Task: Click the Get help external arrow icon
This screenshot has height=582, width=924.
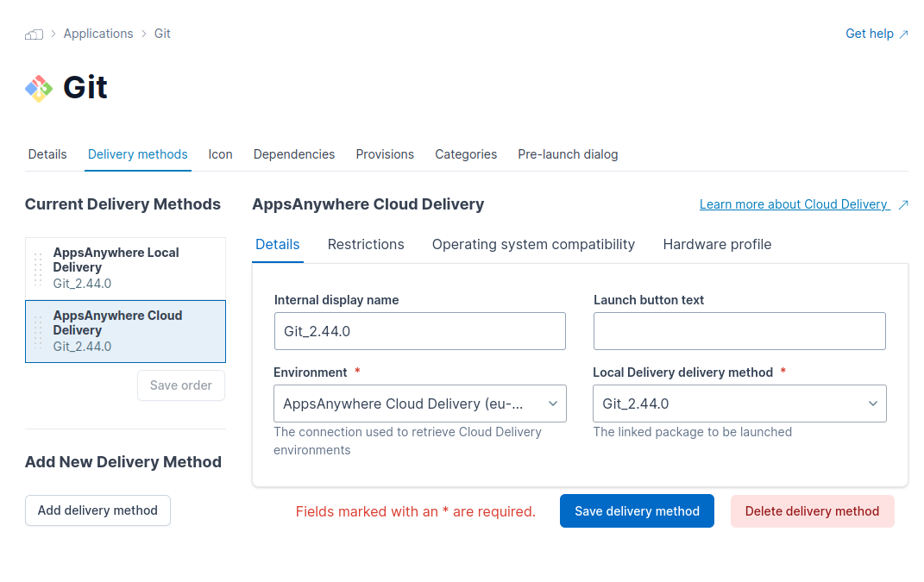Action: click(903, 34)
